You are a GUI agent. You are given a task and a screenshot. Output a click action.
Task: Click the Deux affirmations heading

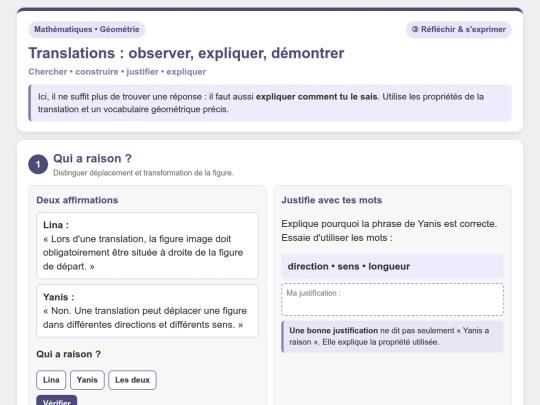click(77, 200)
